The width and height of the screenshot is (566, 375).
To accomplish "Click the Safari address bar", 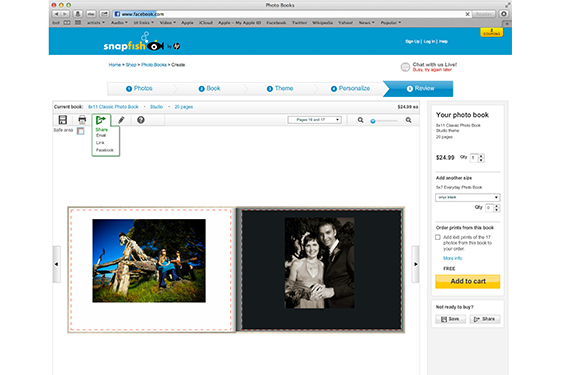I will tap(292, 14).
